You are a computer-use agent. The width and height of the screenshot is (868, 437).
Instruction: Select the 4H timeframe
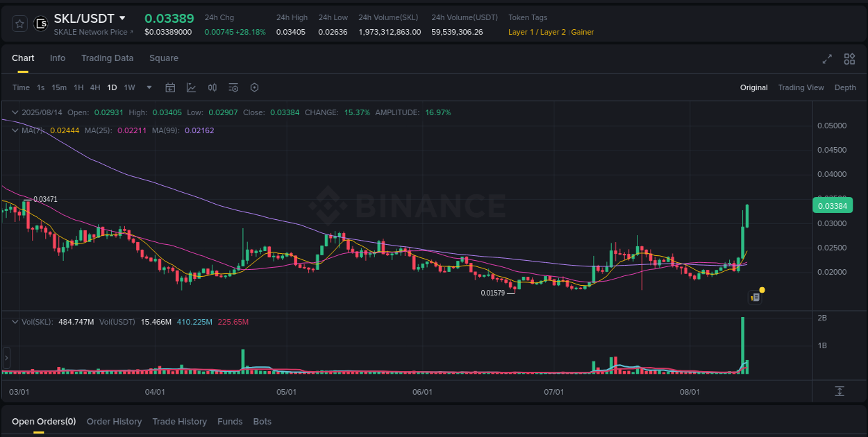point(95,87)
